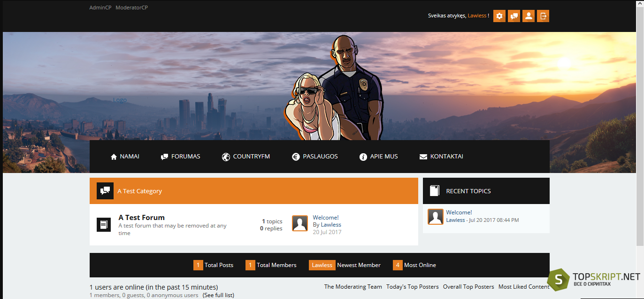Click the 1 topics count

[x=272, y=221]
